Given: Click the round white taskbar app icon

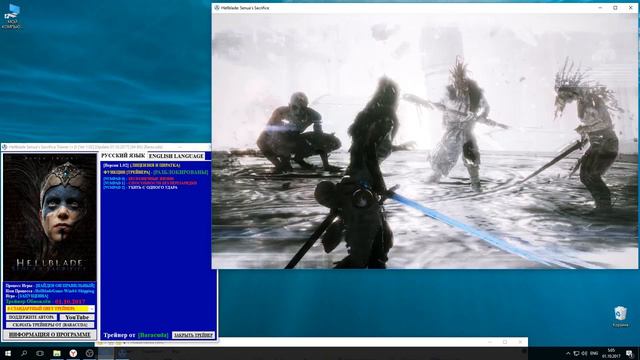Looking at the screenshot, I should [x=89, y=353].
